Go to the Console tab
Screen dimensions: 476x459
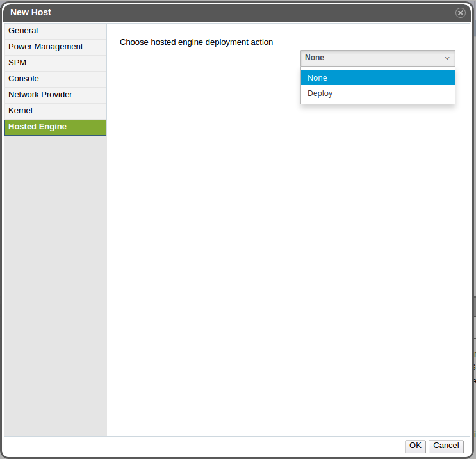pyautogui.click(x=55, y=79)
